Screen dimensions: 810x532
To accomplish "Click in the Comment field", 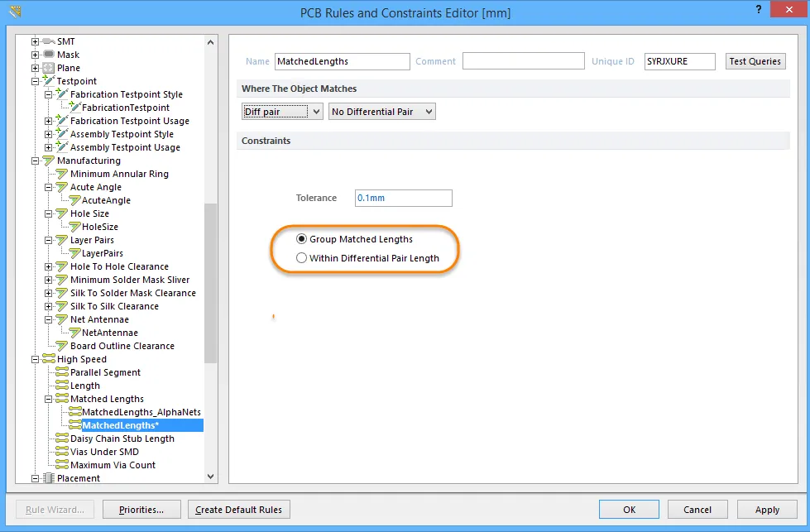I will (523, 61).
